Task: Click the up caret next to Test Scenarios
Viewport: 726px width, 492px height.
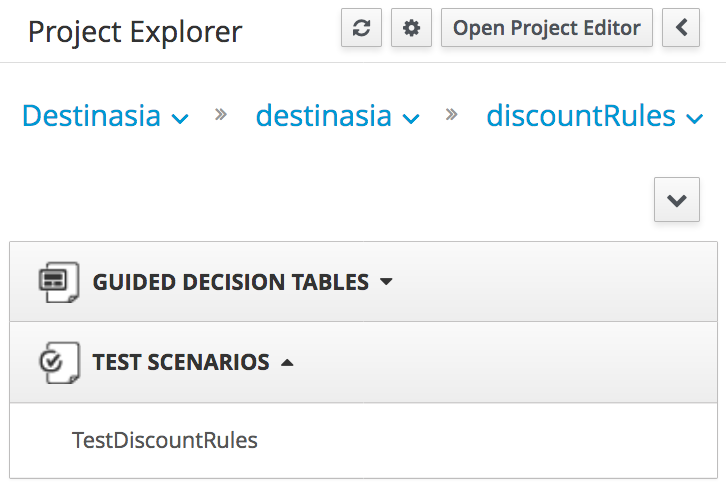Action: pyautogui.click(x=287, y=363)
